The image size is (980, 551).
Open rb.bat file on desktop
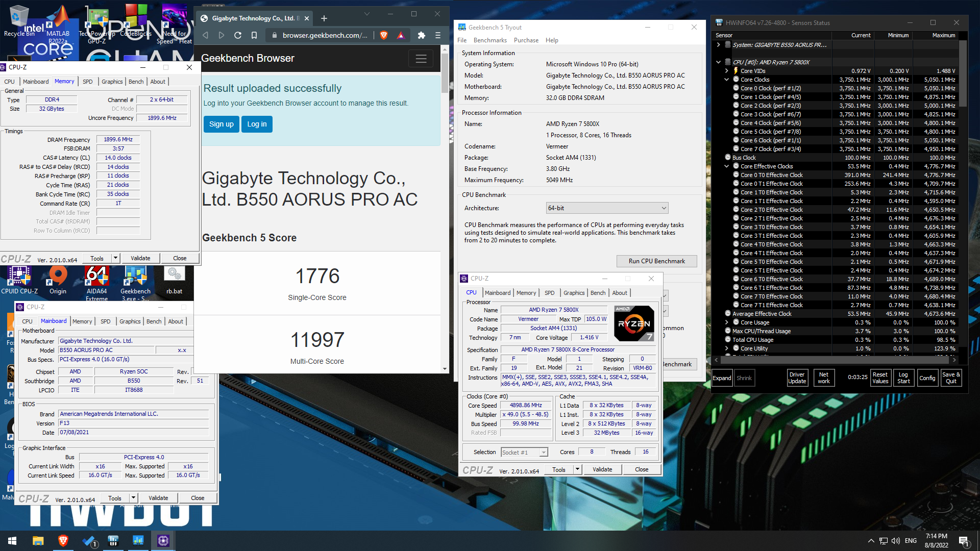tap(174, 280)
